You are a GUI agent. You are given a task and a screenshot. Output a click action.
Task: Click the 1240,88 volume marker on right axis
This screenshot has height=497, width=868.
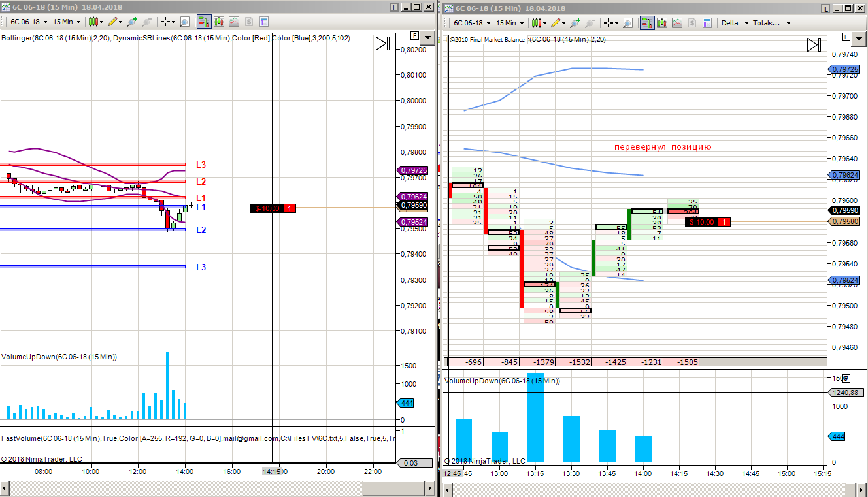click(846, 393)
